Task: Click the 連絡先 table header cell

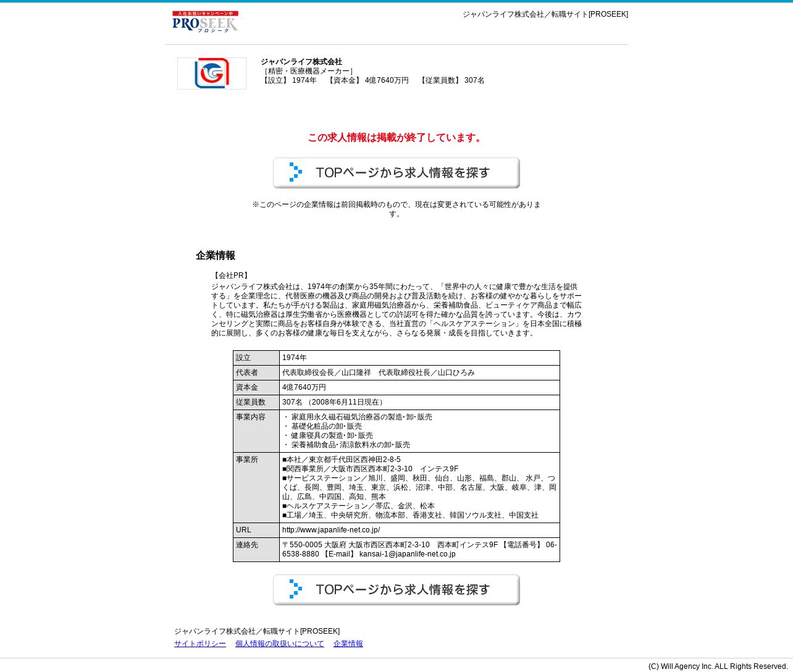Action: click(x=256, y=550)
